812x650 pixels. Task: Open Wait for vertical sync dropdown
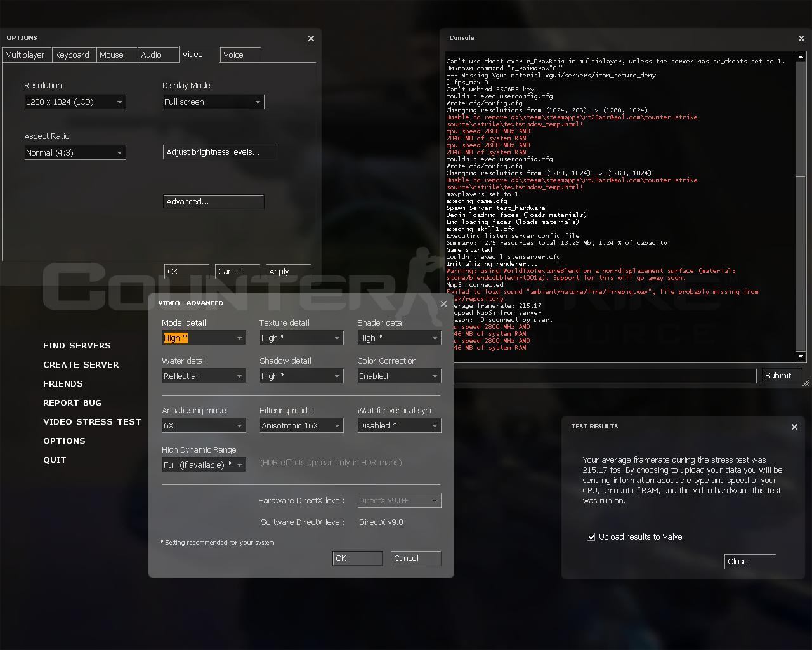(x=399, y=425)
